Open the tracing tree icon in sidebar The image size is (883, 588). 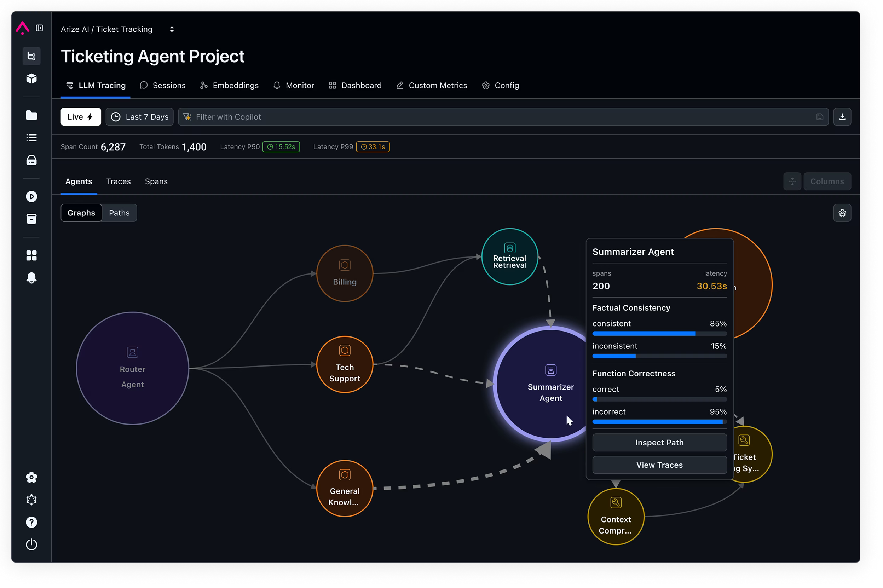tap(31, 56)
